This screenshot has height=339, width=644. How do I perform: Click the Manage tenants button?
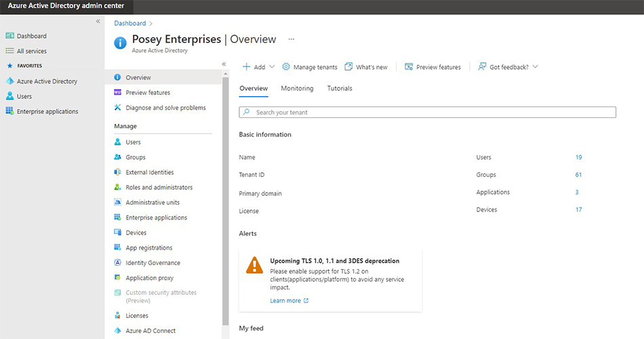click(309, 66)
